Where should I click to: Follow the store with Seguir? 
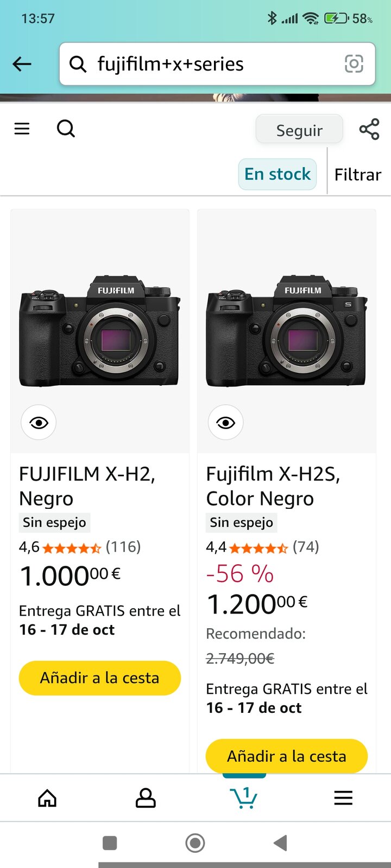click(299, 130)
